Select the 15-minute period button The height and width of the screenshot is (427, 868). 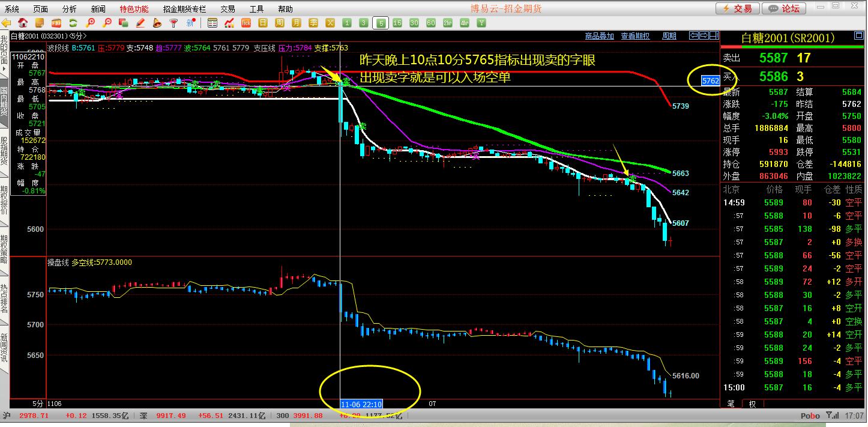pyautogui.click(x=397, y=23)
